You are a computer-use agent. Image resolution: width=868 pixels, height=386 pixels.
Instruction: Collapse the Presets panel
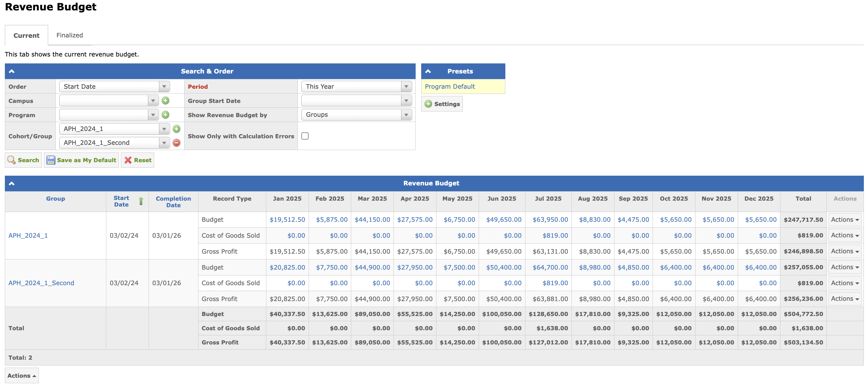click(x=428, y=71)
